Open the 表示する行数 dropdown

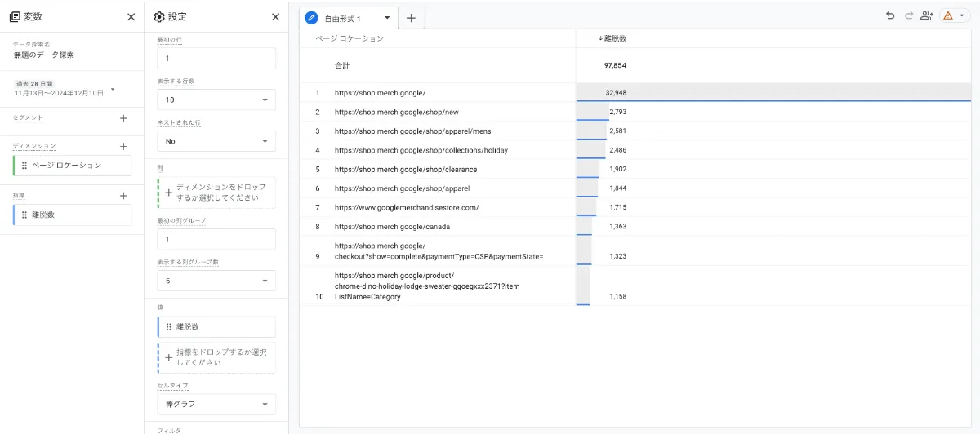(x=216, y=100)
